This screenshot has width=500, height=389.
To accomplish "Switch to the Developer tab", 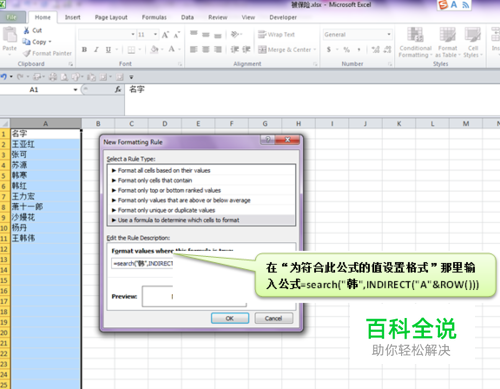I will tap(283, 17).
